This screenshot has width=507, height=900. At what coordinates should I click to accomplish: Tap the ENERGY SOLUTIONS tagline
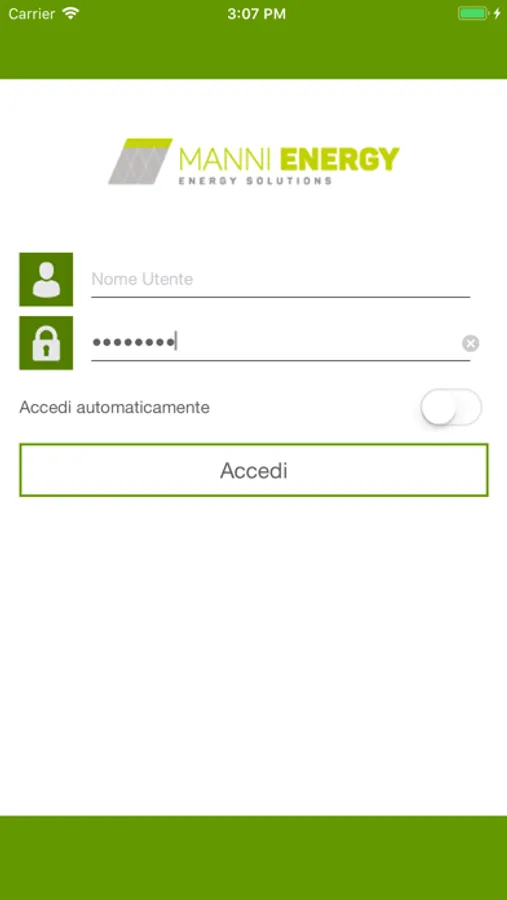[x=256, y=181]
